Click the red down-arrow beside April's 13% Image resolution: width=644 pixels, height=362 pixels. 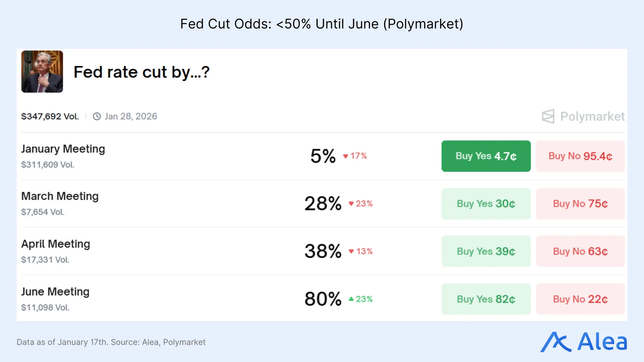[351, 251]
